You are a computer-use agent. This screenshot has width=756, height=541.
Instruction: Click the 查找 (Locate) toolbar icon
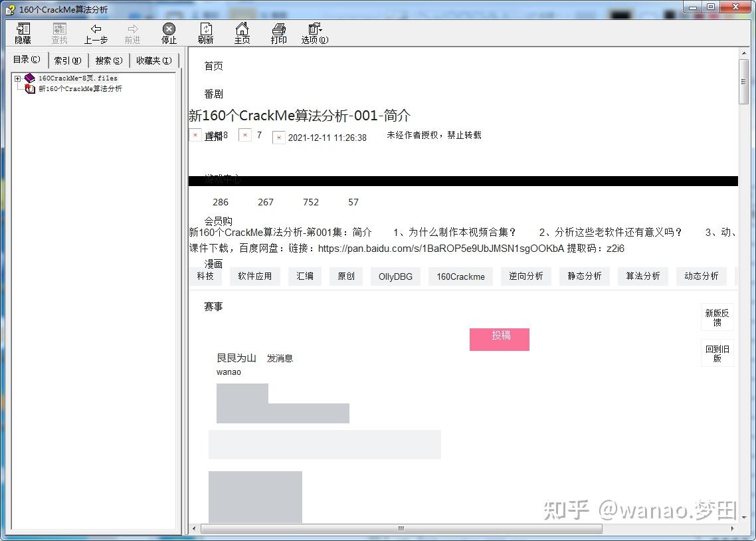tap(59, 32)
